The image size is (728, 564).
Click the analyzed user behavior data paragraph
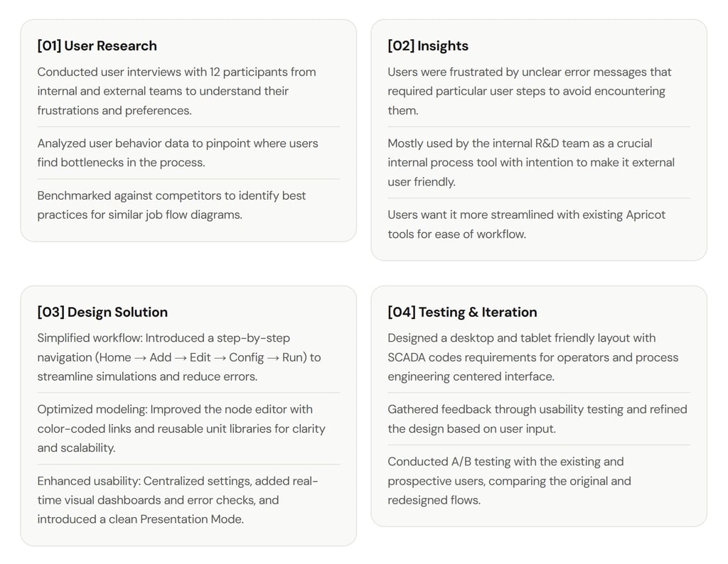coord(178,153)
